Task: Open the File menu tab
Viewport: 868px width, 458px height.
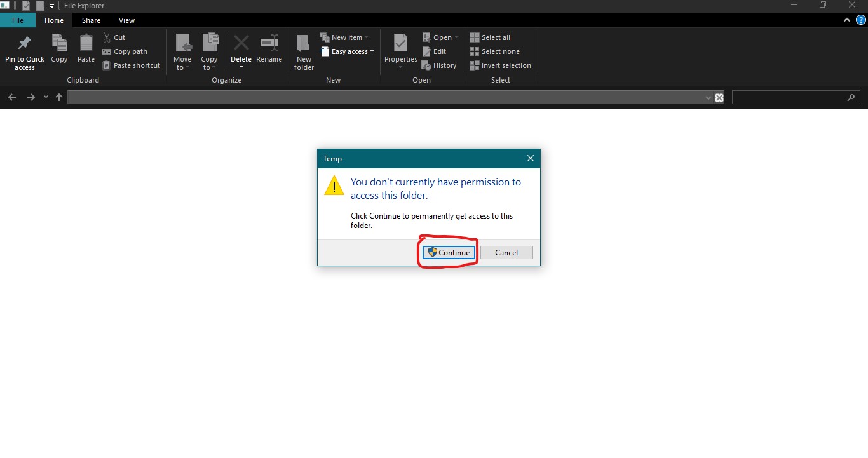Action: [18, 20]
